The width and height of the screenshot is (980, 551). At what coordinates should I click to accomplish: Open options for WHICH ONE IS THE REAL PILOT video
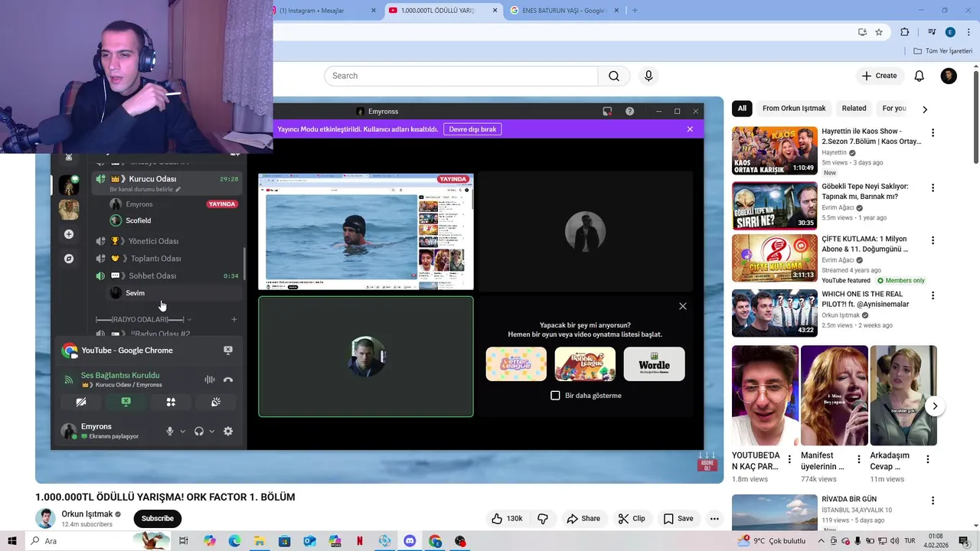pos(933,295)
